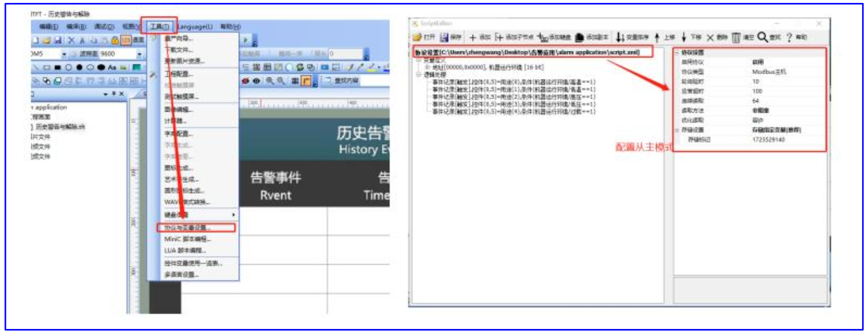Close the side project panel with X
The height and width of the screenshot is (333, 868).
[121, 94]
